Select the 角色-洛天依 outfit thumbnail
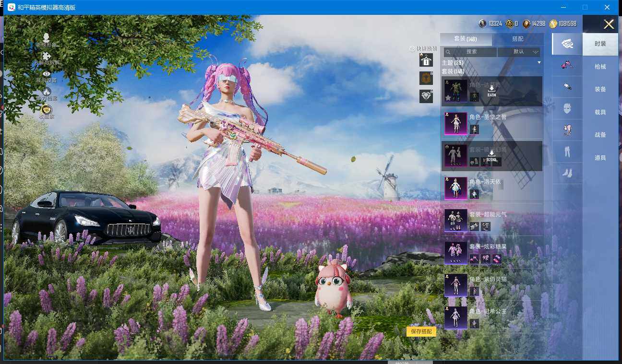This screenshot has height=364, width=622. tap(455, 188)
